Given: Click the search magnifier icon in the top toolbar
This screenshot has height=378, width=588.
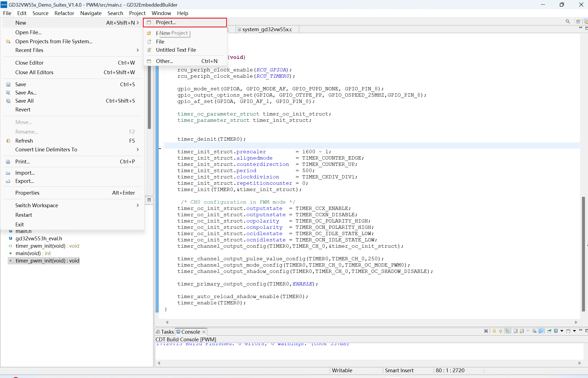Looking at the screenshot, I should tap(568, 21).
